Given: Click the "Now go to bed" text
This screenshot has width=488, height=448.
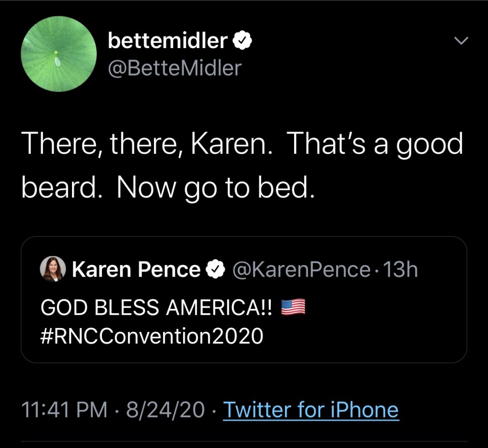Looking at the screenshot, I should pyautogui.click(x=215, y=189).
